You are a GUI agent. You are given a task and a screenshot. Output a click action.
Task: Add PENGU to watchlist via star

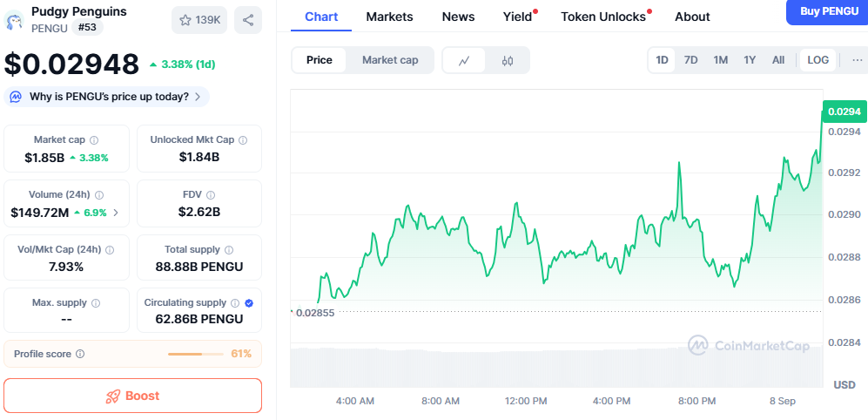pos(199,20)
